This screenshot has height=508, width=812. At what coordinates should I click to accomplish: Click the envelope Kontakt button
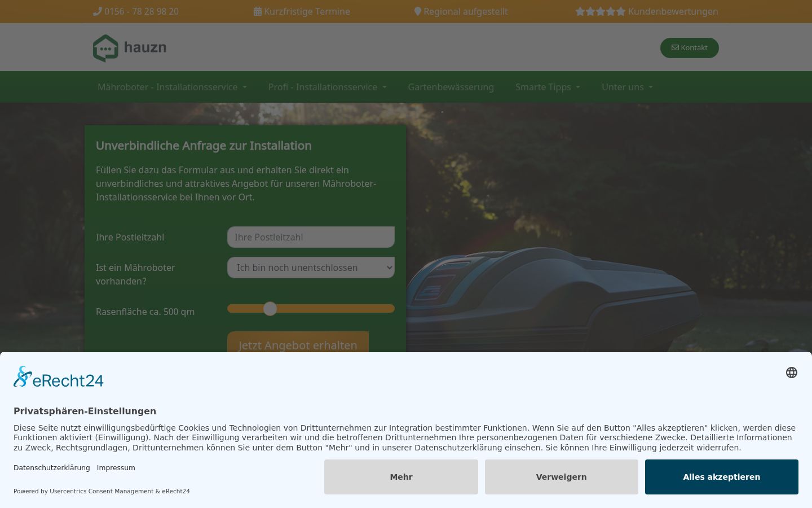(689, 48)
